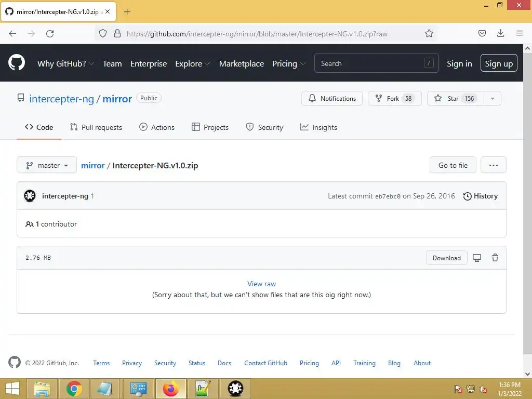The height and width of the screenshot is (399, 532).
Task: Click the Notifications button
Action: pyautogui.click(x=332, y=98)
